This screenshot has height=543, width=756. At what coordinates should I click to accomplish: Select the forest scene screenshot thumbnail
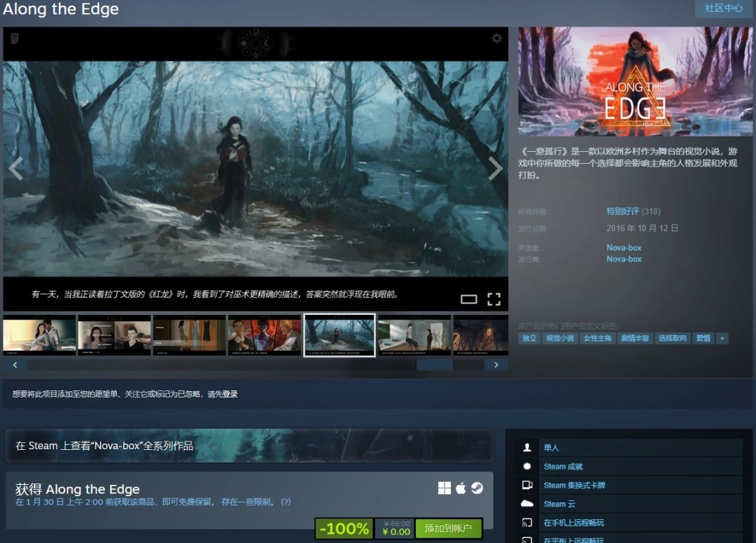pos(339,335)
